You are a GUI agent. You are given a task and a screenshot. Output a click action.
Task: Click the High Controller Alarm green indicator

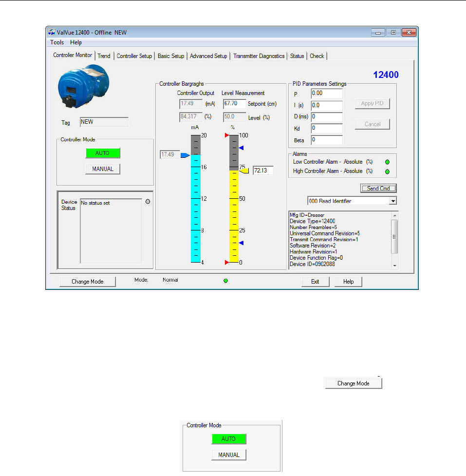(387, 172)
